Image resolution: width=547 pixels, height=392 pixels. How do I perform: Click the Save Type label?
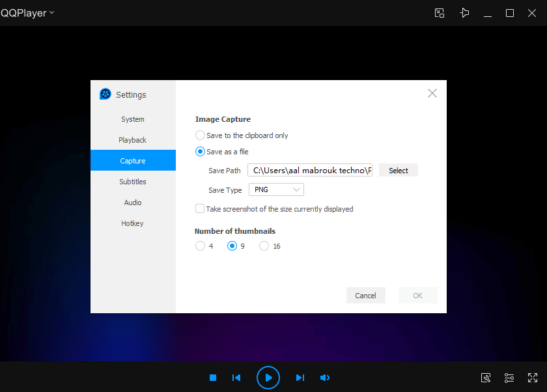(225, 190)
